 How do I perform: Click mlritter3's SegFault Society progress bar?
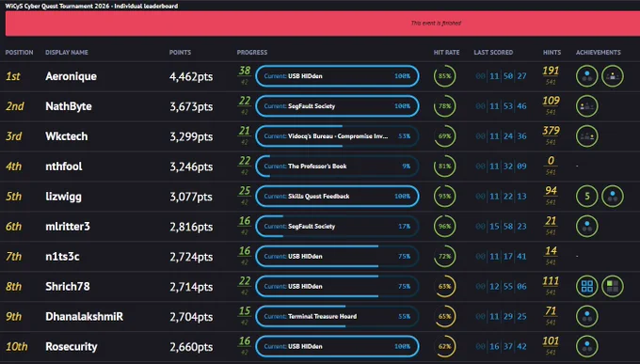point(337,226)
